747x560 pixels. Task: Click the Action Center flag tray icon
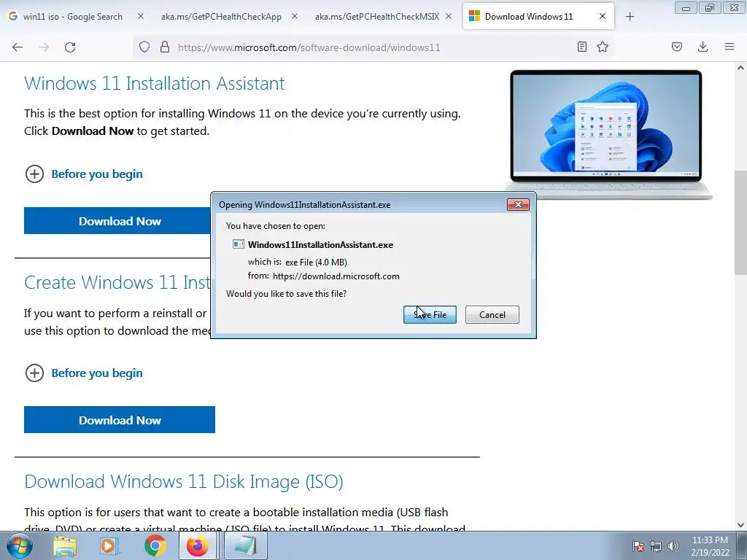click(x=638, y=546)
